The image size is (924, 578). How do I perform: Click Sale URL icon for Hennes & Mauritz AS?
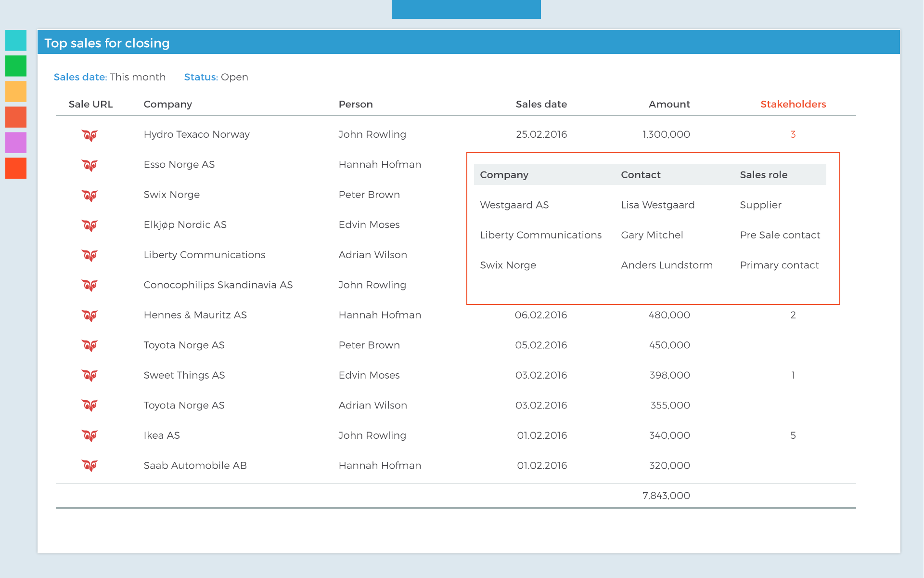(90, 315)
